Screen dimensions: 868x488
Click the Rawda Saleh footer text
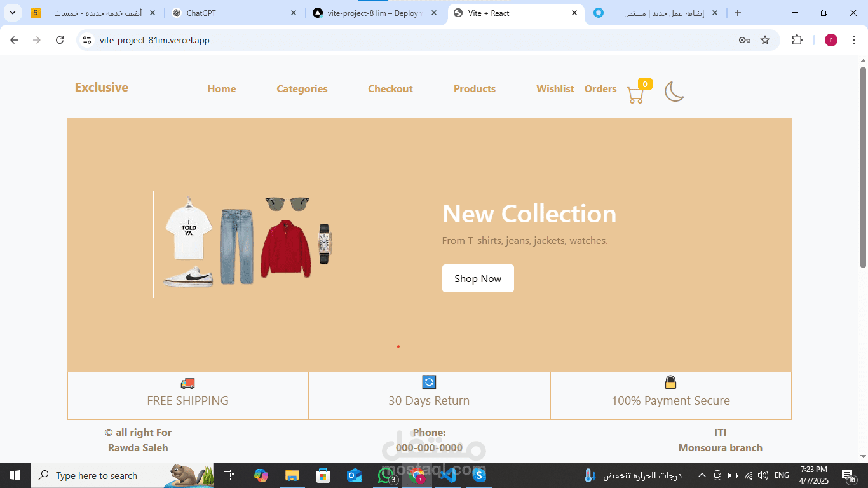(138, 447)
